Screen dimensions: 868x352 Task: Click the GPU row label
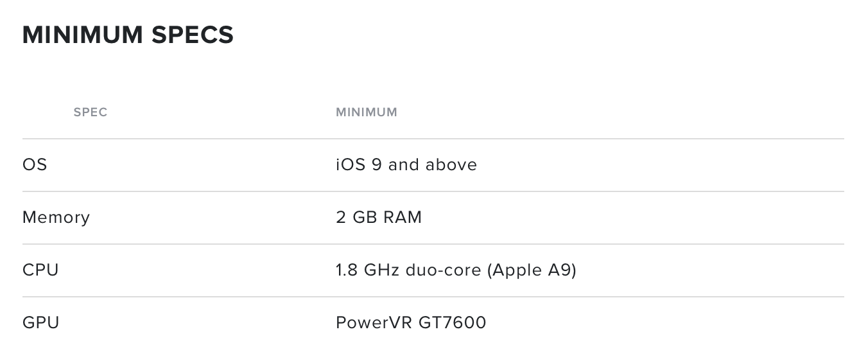click(x=40, y=322)
